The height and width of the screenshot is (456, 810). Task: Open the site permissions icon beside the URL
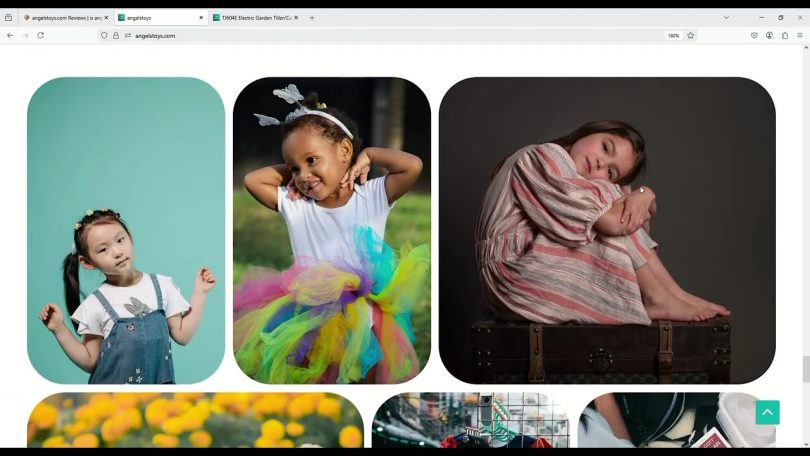pos(128,36)
